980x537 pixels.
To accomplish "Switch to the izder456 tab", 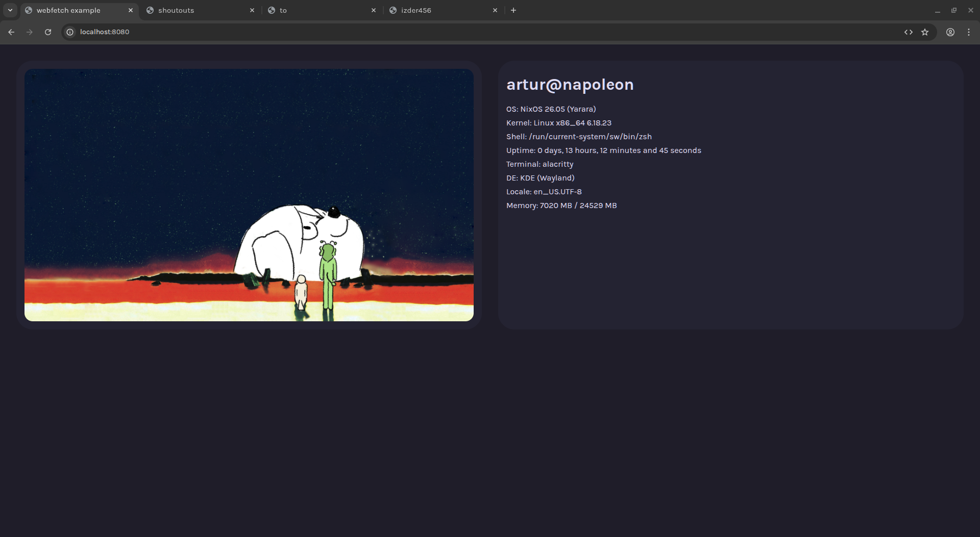I will (x=444, y=10).
